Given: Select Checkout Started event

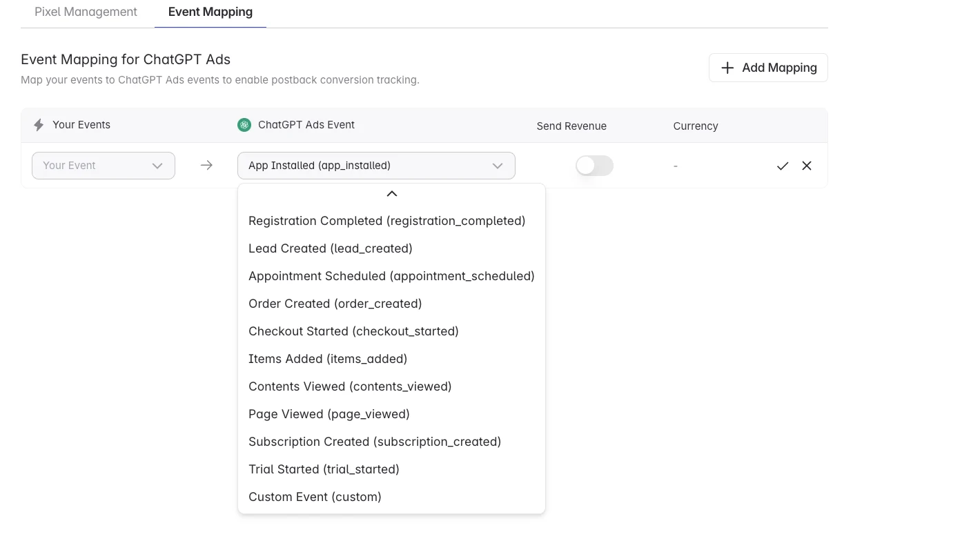Looking at the screenshot, I should point(391,331).
